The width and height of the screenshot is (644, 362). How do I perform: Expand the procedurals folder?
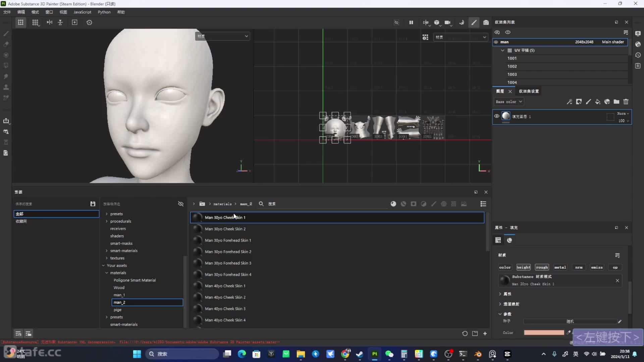tap(107, 221)
